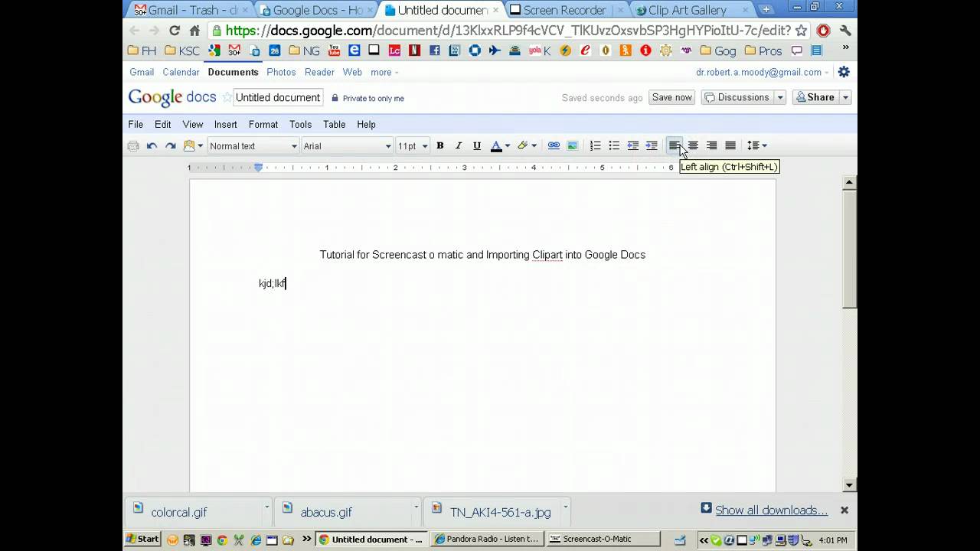Apply a numbered list
The image size is (980, 551).
point(595,146)
